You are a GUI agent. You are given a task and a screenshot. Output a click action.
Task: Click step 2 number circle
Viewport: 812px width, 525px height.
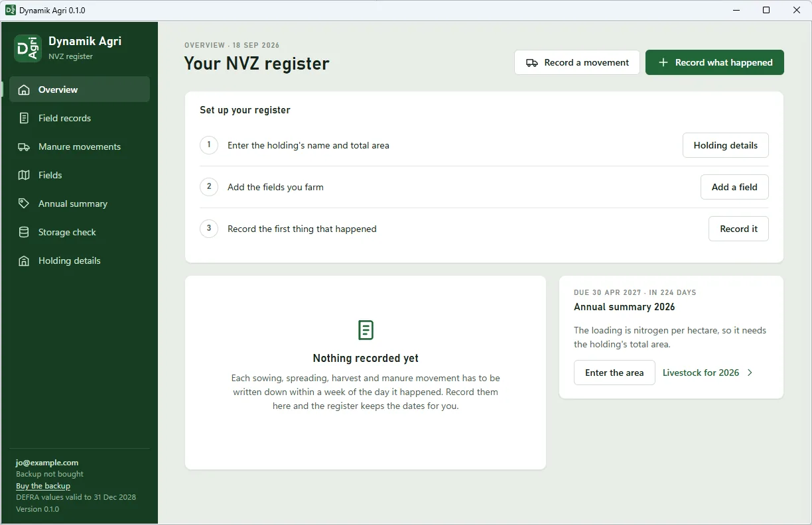coord(209,186)
